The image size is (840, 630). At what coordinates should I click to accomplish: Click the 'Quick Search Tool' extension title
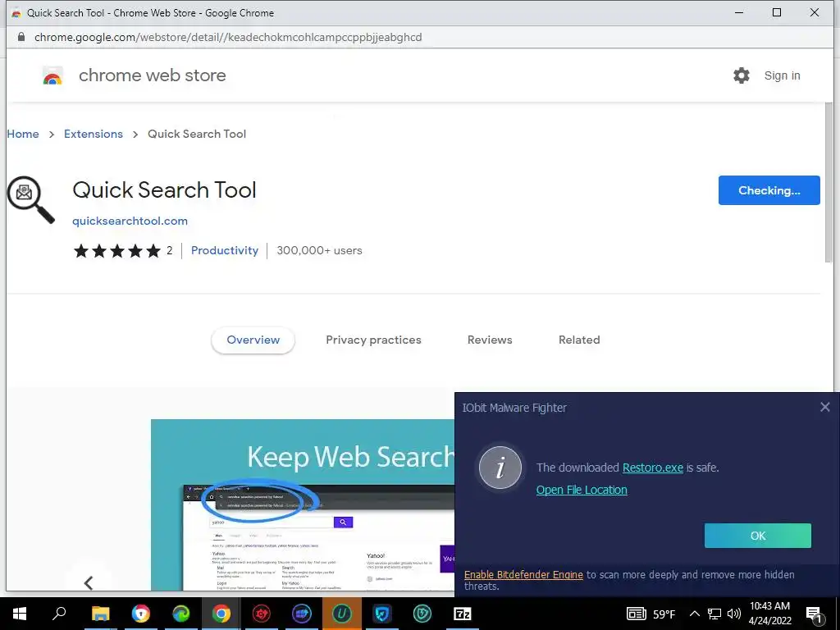(x=164, y=189)
